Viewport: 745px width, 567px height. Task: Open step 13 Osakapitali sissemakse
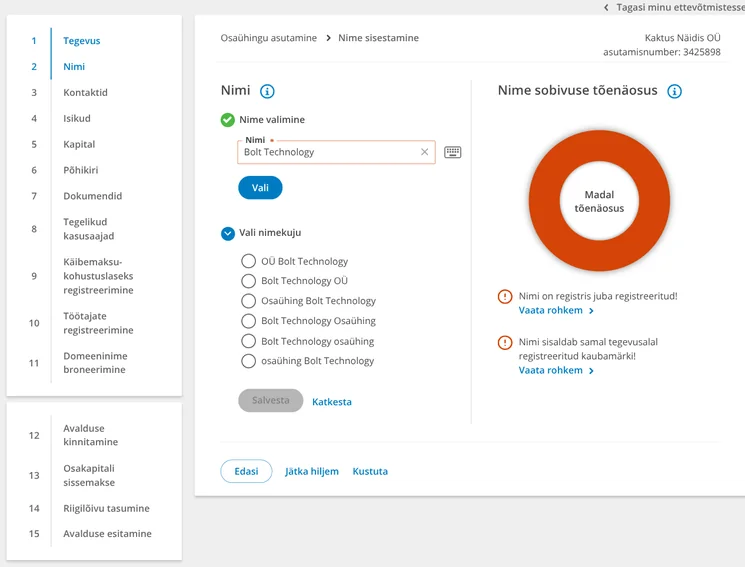pos(89,475)
